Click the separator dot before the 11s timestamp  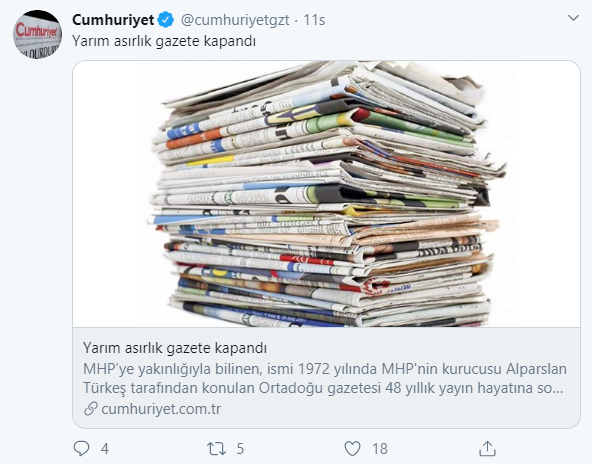coord(296,20)
